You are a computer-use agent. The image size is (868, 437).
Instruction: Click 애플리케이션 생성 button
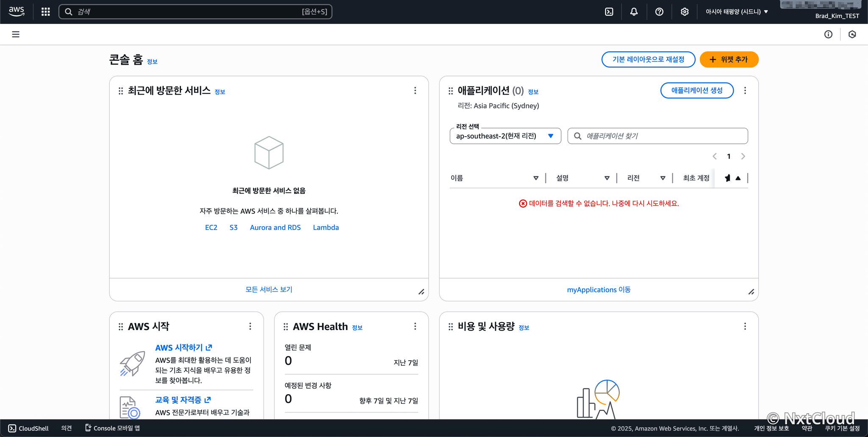[x=697, y=90]
